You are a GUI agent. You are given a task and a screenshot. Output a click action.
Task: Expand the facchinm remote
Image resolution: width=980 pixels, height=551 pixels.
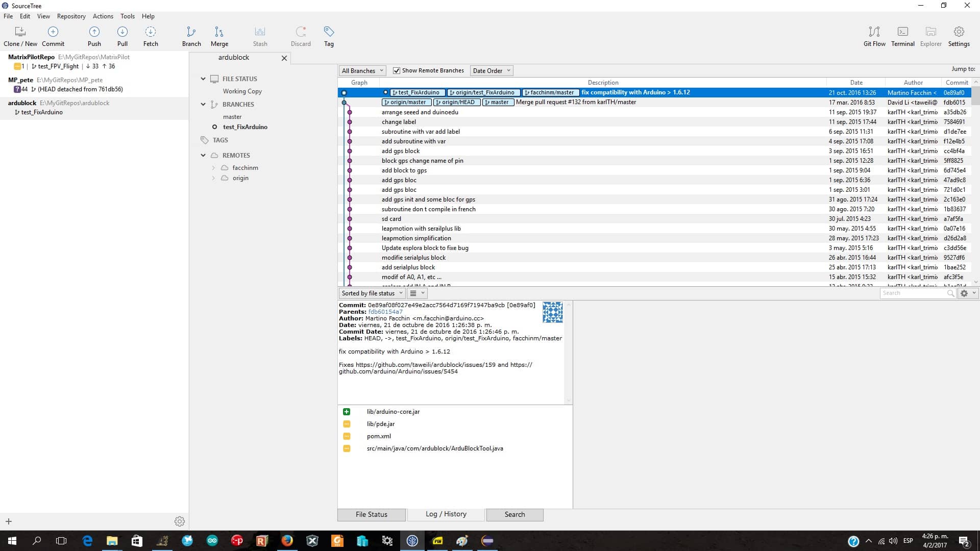(x=213, y=168)
